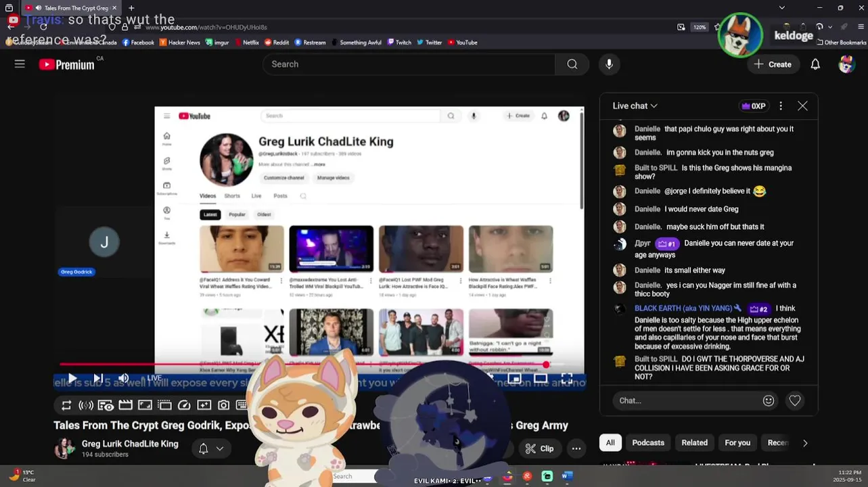Open the YouTube hamburger guide menu
The height and width of the screenshot is (487, 868).
(x=20, y=64)
